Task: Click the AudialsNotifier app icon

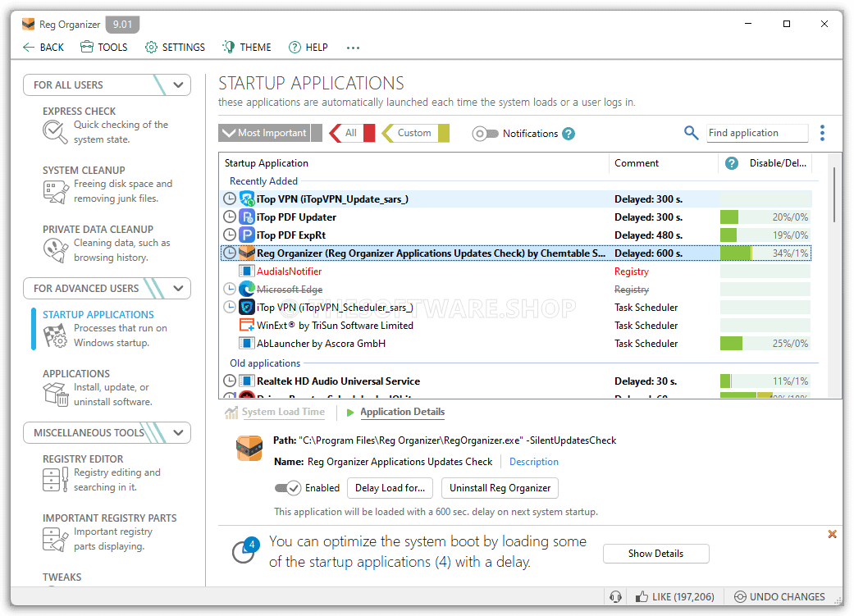Action: coord(247,271)
